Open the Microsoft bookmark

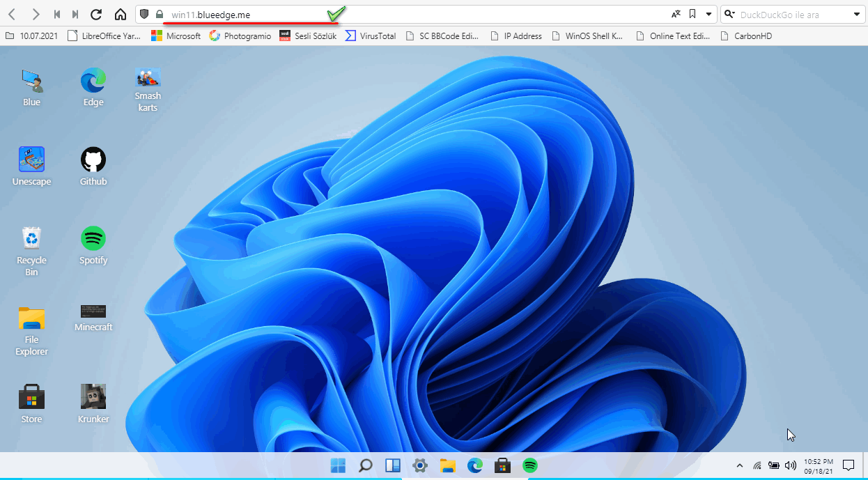point(176,36)
